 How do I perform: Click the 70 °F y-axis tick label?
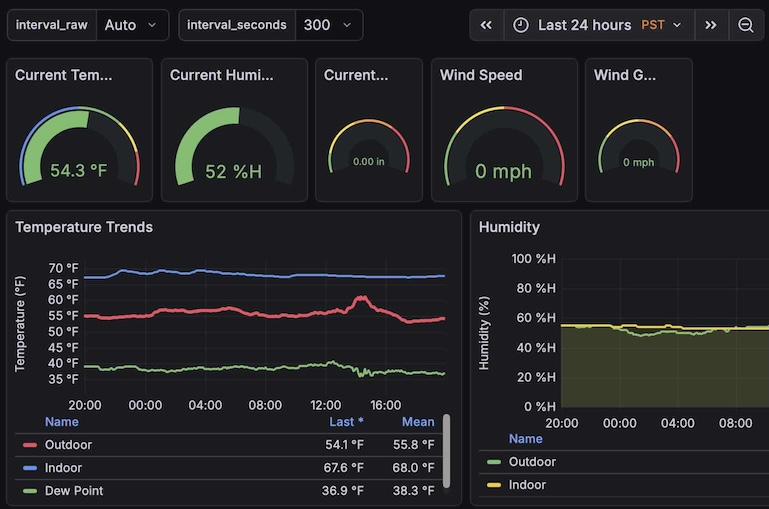[x=63, y=268]
